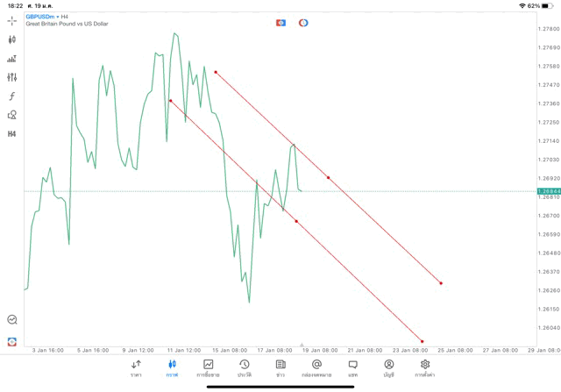This screenshot has width=561, height=392.
Task: Tap the red-blue square icon in the lower sidebar
Action: [x=11, y=341]
